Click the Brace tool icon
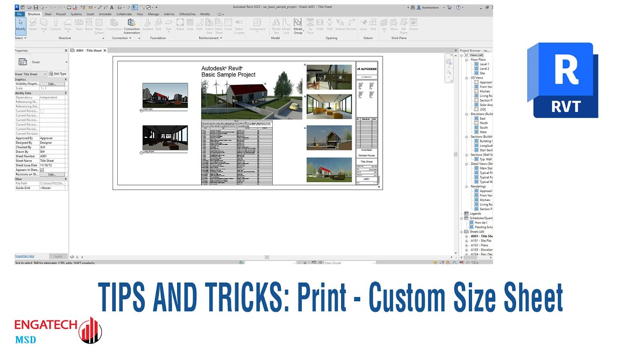The height and width of the screenshot is (362, 644). tap(89, 25)
